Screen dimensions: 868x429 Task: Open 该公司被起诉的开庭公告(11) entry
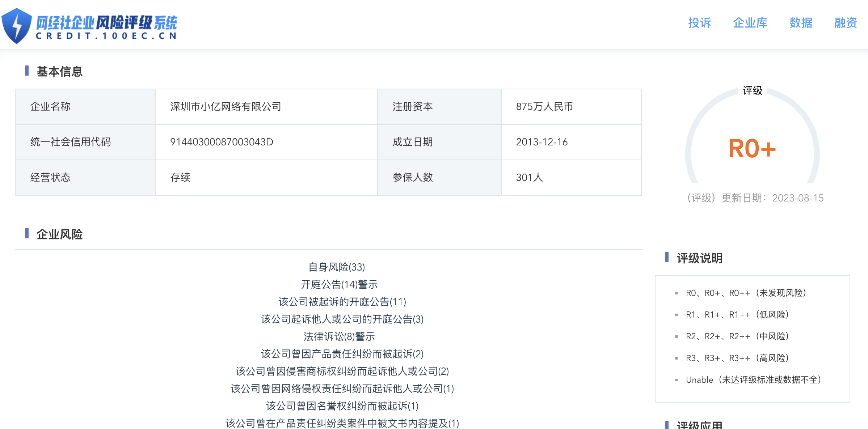[x=342, y=302]
